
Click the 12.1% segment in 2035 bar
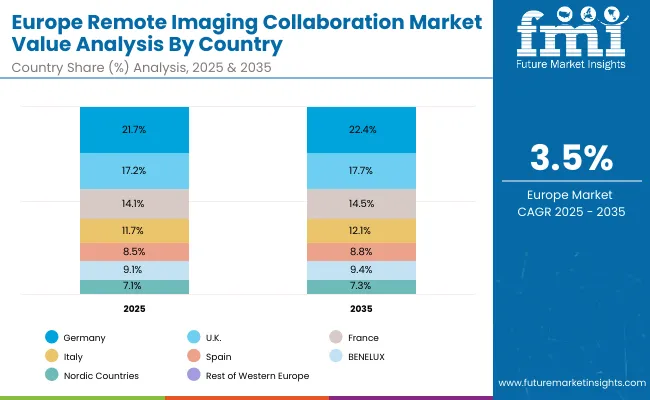point(361,231)
